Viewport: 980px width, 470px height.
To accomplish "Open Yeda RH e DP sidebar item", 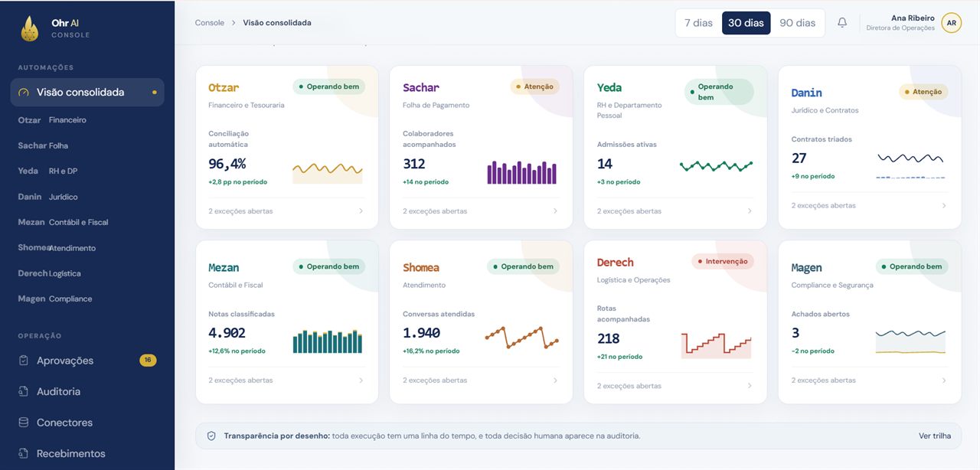I will [x=87, y=171].
